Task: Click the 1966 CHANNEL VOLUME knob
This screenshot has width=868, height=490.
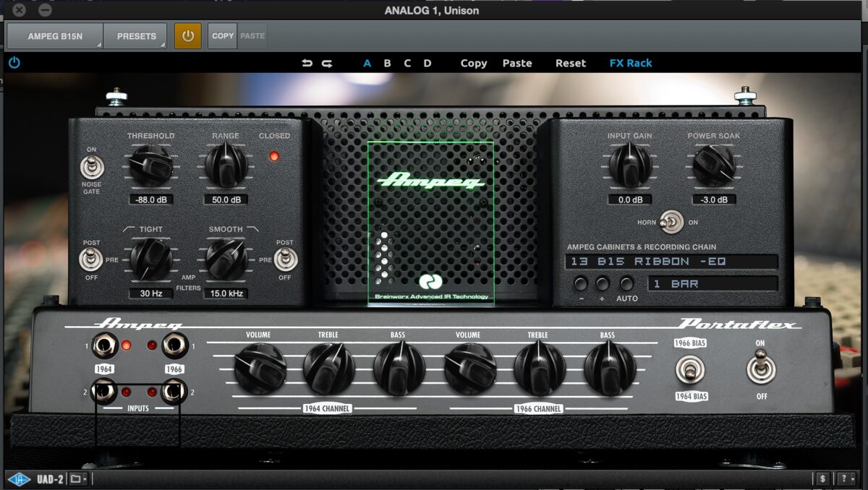Action: click(469, 369)
